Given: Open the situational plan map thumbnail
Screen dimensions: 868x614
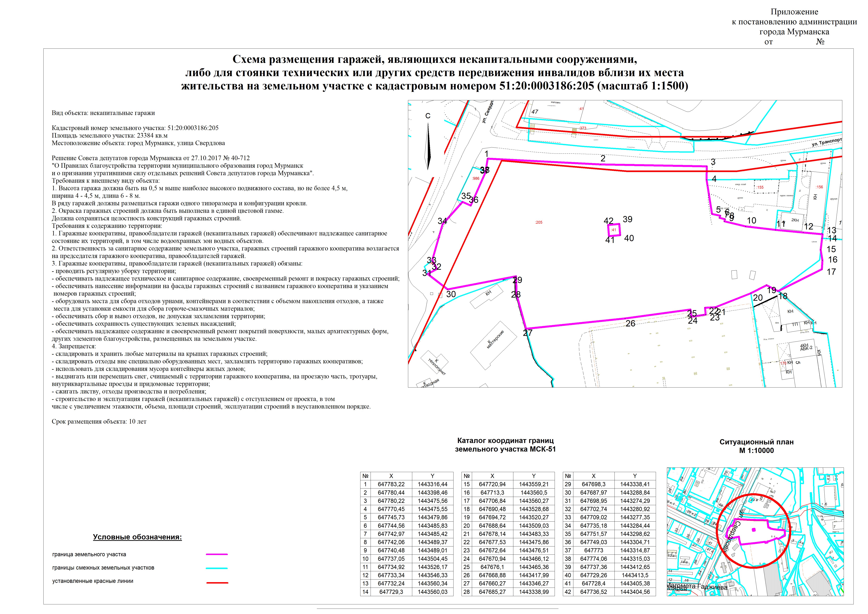Looking at the screenshot, I should point(755,532).
